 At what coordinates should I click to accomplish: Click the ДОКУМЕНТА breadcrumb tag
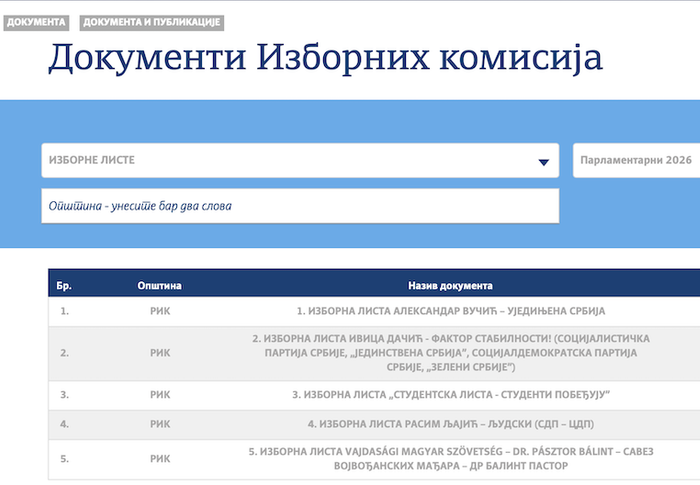(36, 22)
